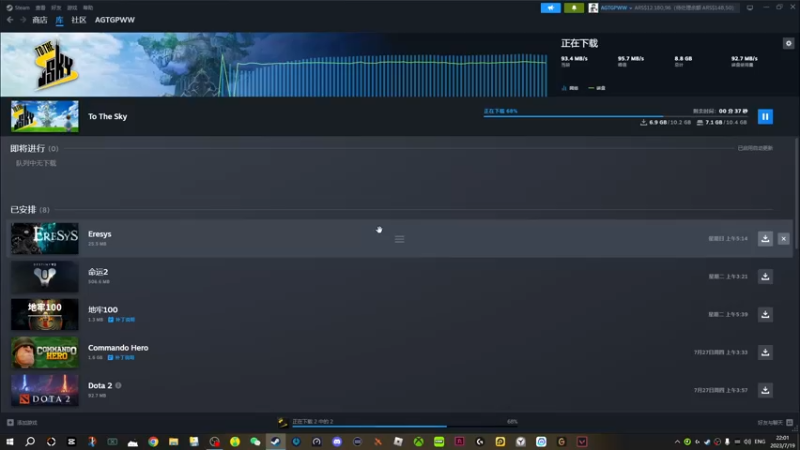
Task: Switch to the 社区 tab
Action: pos(79,20)
